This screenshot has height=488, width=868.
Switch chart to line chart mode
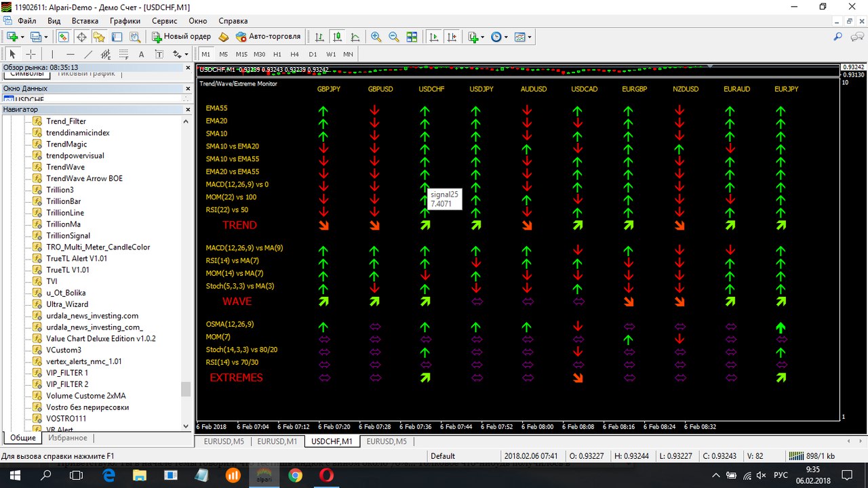(355, 37)
